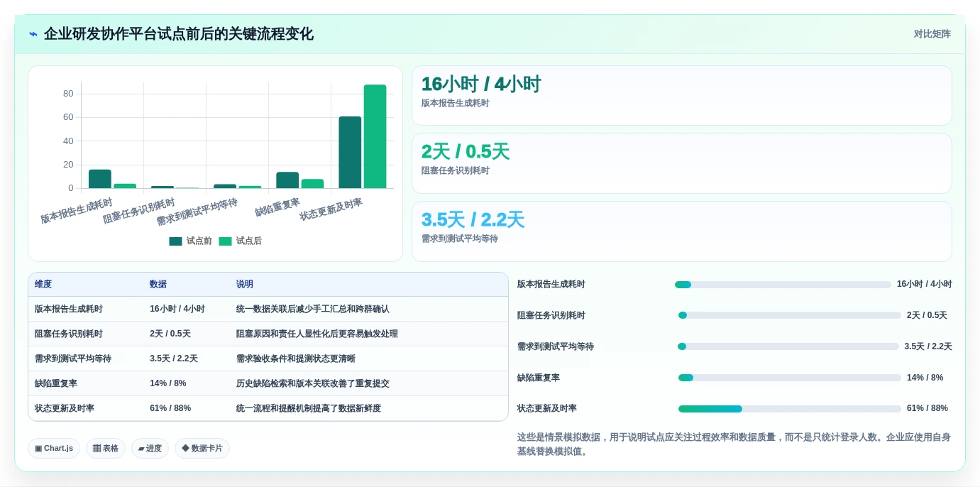Viewport: 980px width, 487px height.
Task: Click chart axis label 缺陷重复率
Action: [277, 207]
